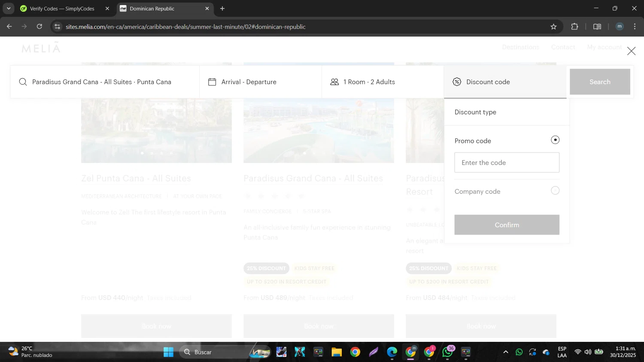
Task: View site information icon in address bar
Action: coord(57,27)
